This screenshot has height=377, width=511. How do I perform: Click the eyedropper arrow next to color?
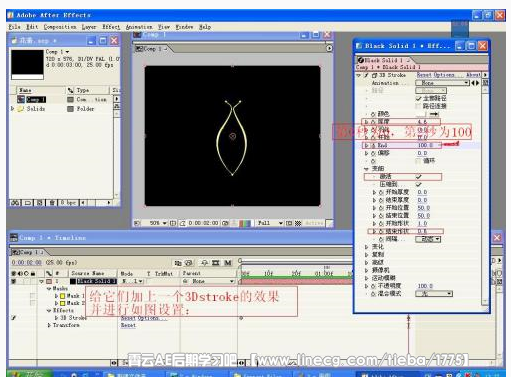pos(434,114)
